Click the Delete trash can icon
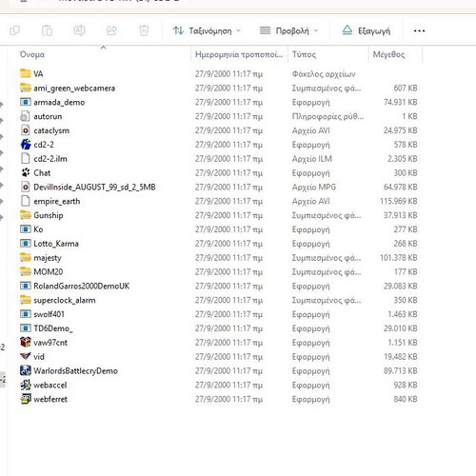The image size is (476, 476). point(144,30)
